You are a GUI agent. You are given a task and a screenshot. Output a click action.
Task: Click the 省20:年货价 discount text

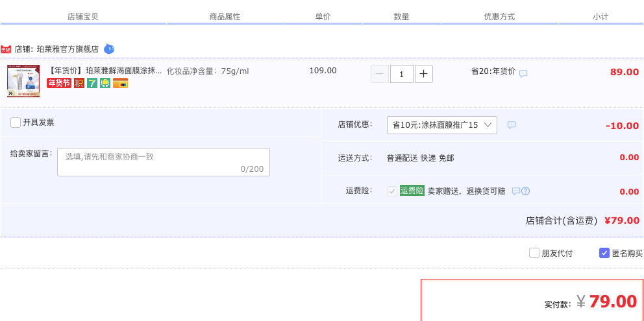493,71
